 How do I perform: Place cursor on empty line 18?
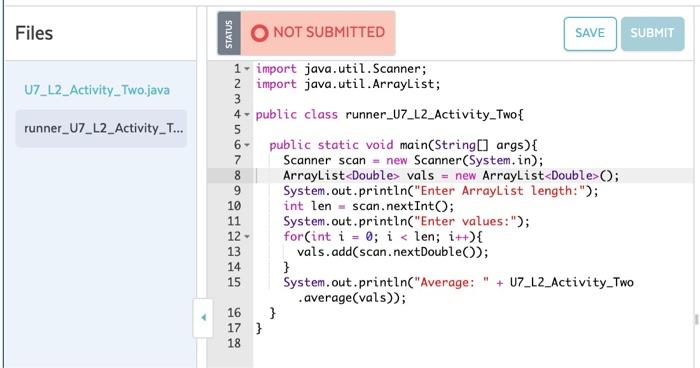tap(473, 343)
